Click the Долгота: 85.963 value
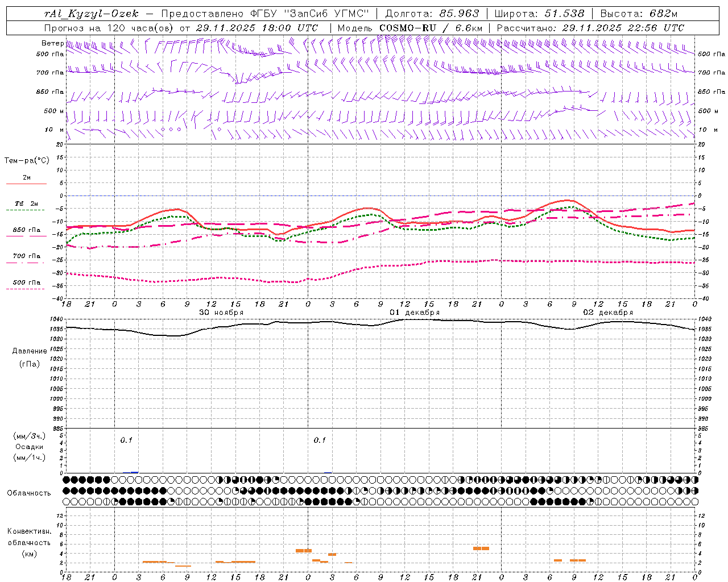728x582 pixels. point(432,14)
